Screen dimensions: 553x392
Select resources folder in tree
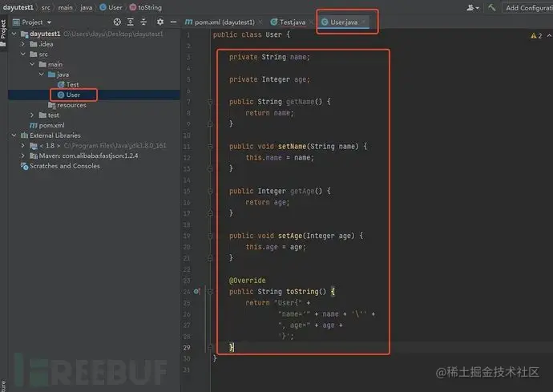click(x=67, y=105)
